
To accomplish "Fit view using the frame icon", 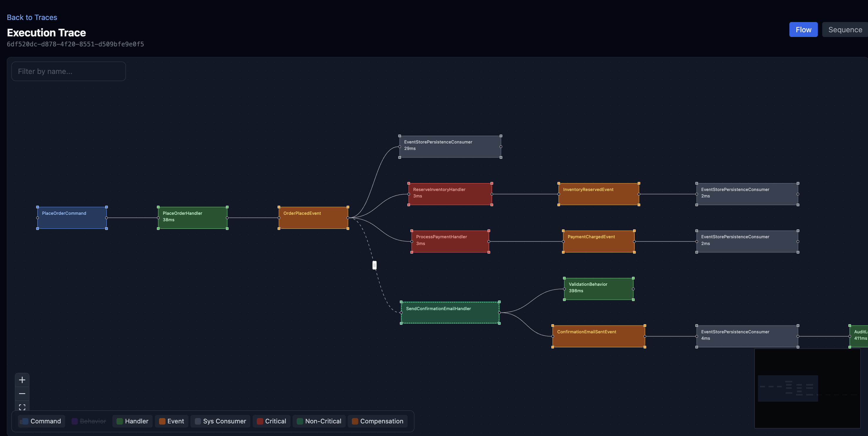I will [x=22, y=407].
